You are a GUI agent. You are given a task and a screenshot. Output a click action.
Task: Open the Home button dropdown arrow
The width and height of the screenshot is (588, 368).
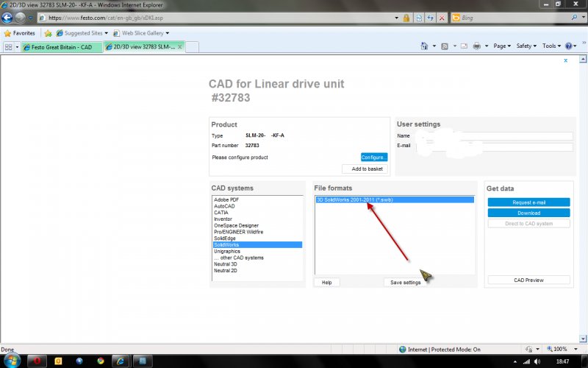(434, 46)
